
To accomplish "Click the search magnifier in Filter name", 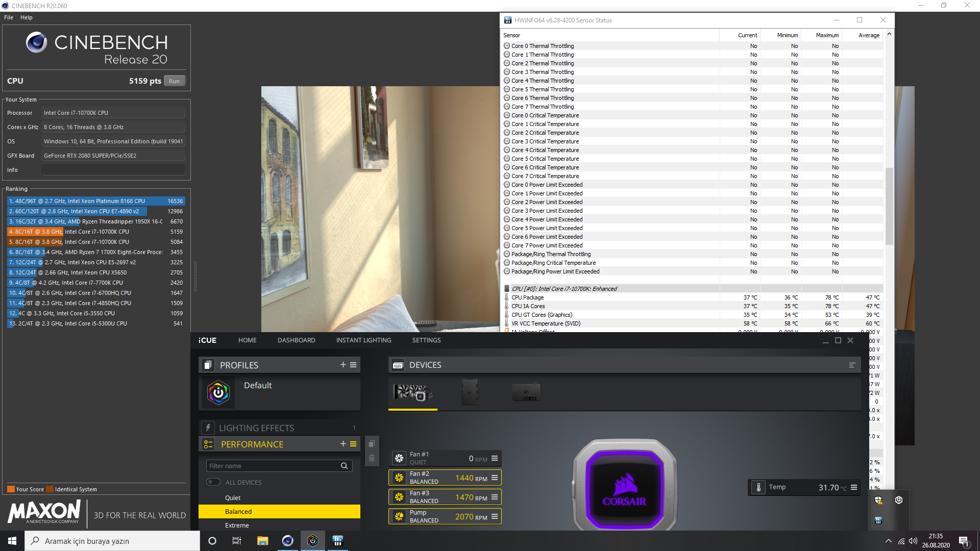I will click(345, 466).
